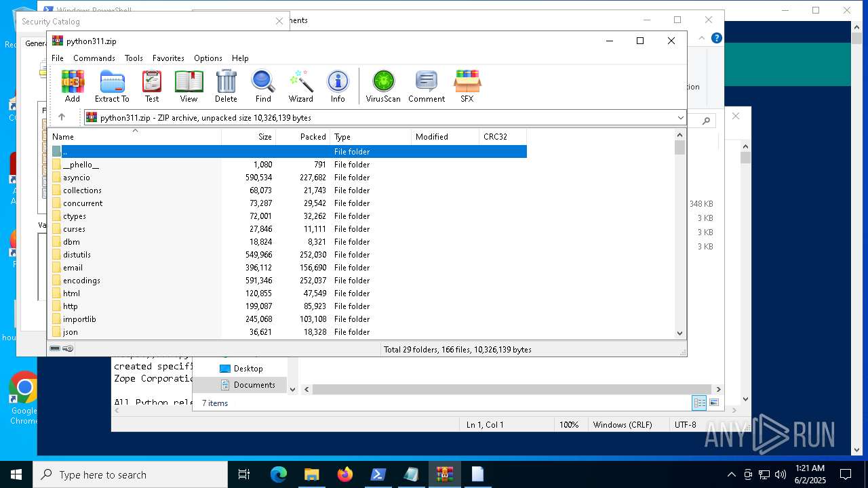The image size is (868, 488).
Task: Open the Tools menu
Action: pos(134,58)
